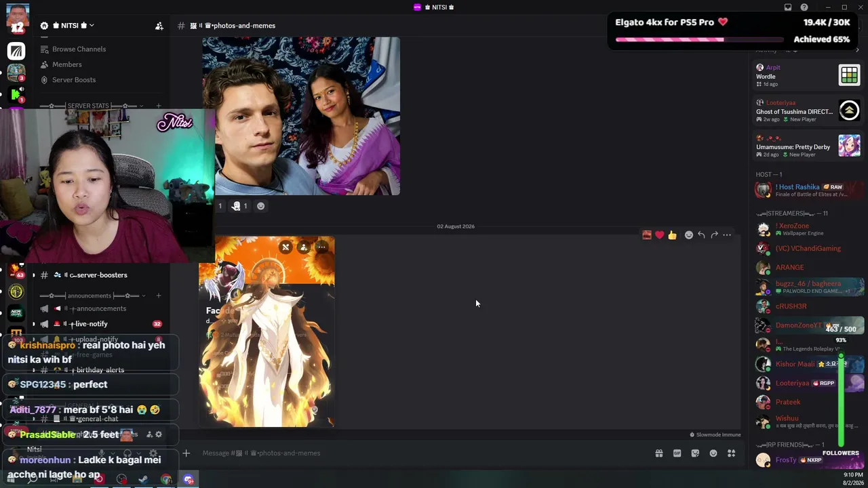Open Steam on the taskbar
This screenshot has width=868, height=488.
click(144, 480)
